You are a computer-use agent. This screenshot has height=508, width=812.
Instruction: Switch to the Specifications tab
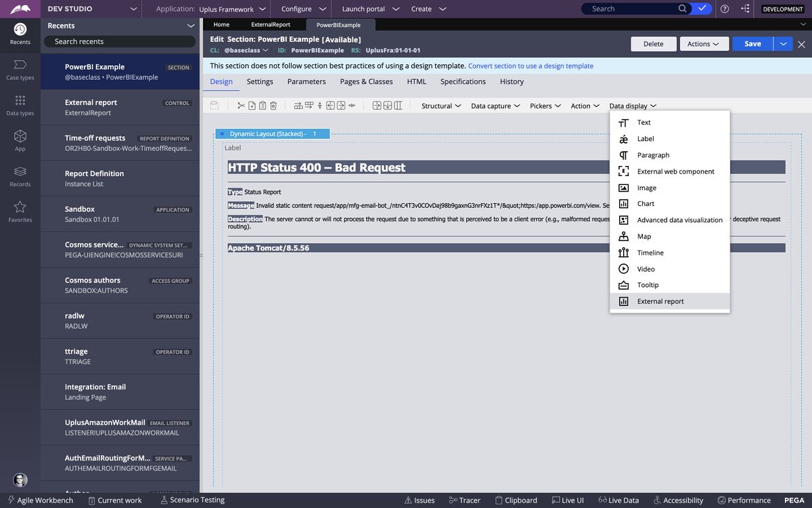[x=463, y=81]
